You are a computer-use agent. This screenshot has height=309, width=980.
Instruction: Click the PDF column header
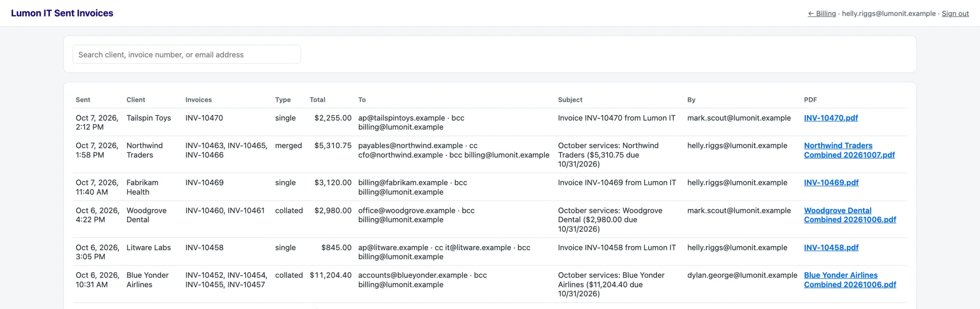pyautogui.click(x=810, y=100)
